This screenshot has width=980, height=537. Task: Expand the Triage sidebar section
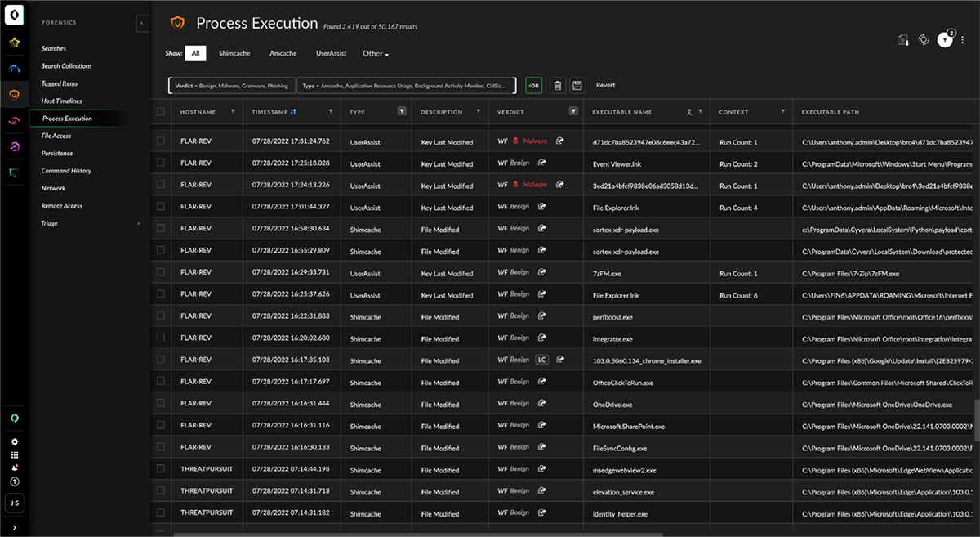click(x=138, y=222)
